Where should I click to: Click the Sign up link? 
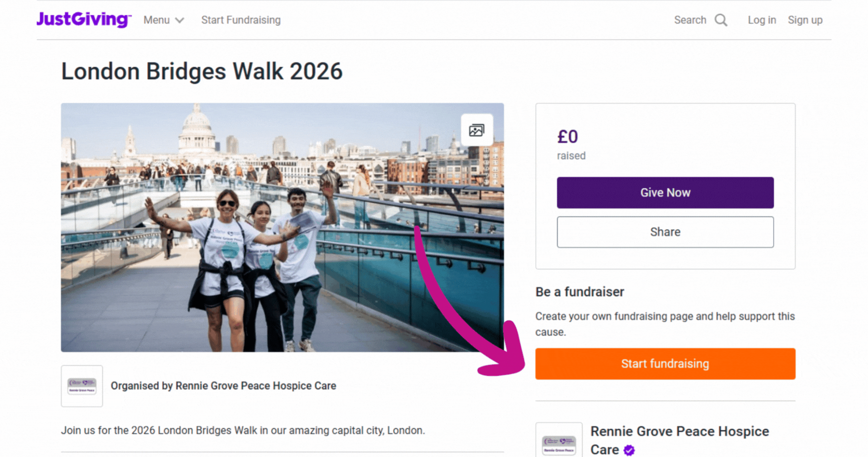point(805,20)
